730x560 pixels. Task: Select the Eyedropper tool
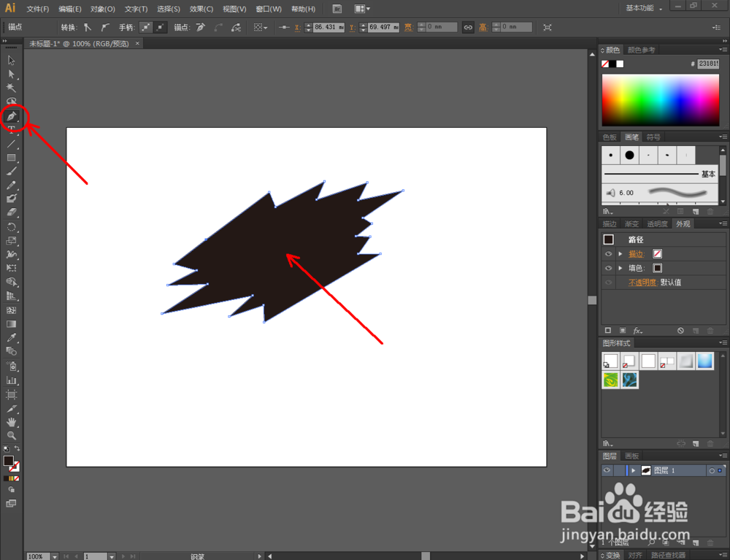11,337
